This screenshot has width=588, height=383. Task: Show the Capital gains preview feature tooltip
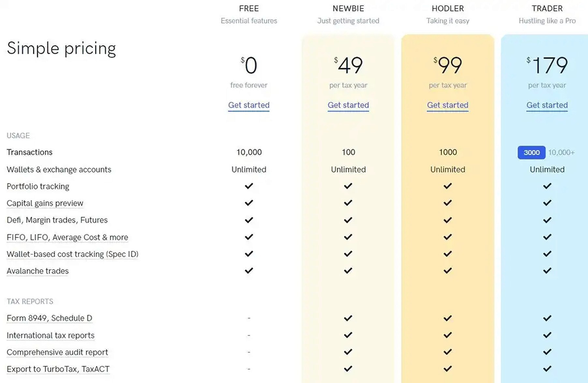click(x=45, y=203)
